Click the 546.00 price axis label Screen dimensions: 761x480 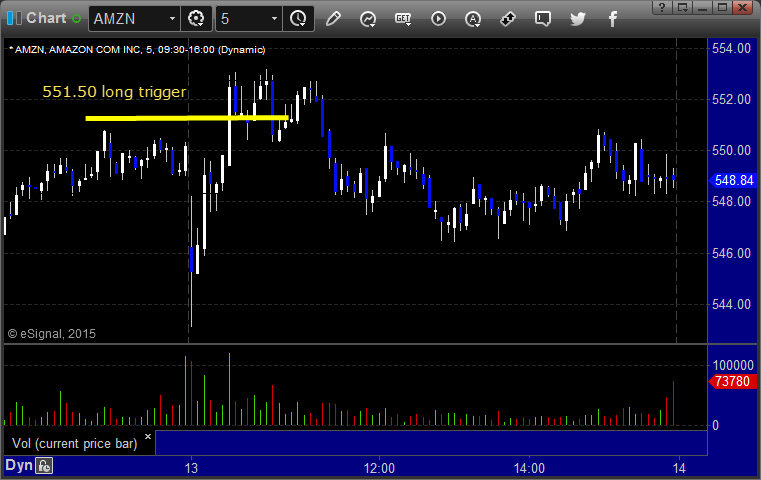click(x=731, y=253)
